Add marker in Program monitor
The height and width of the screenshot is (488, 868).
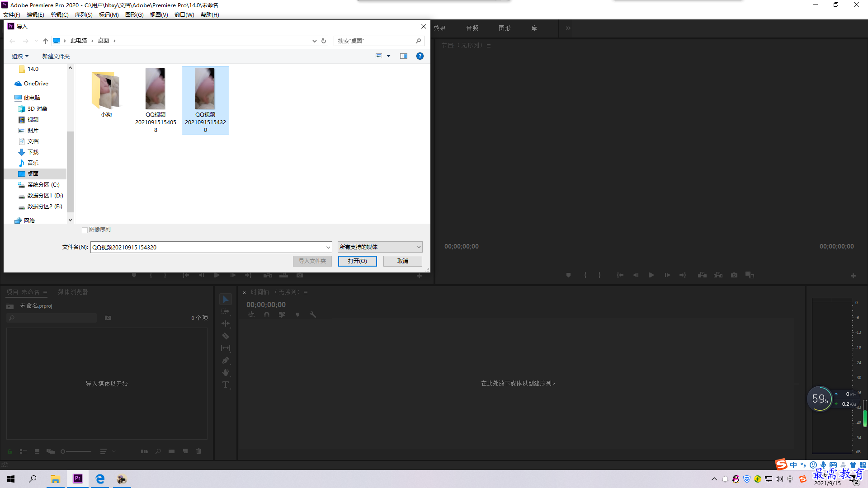click(568, 275)
